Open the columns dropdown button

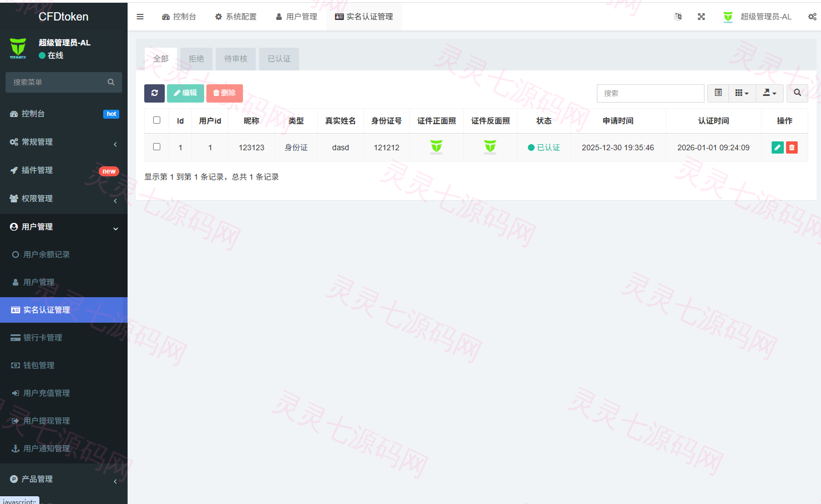[x=742, y=93]
